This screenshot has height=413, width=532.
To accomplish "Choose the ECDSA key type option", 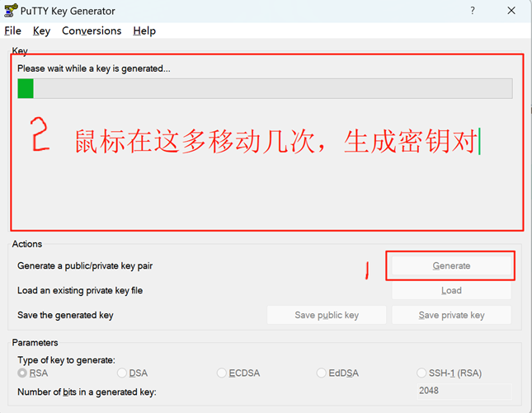I will (222, 373).
